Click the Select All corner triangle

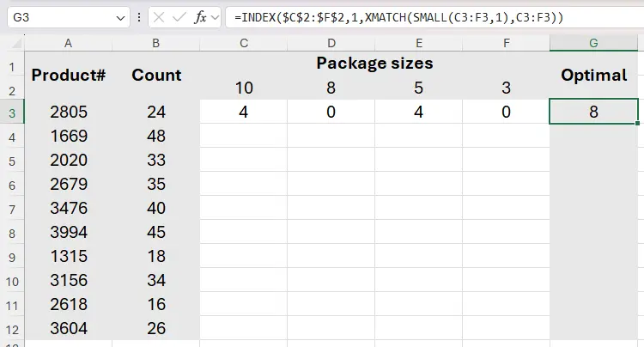15,43
